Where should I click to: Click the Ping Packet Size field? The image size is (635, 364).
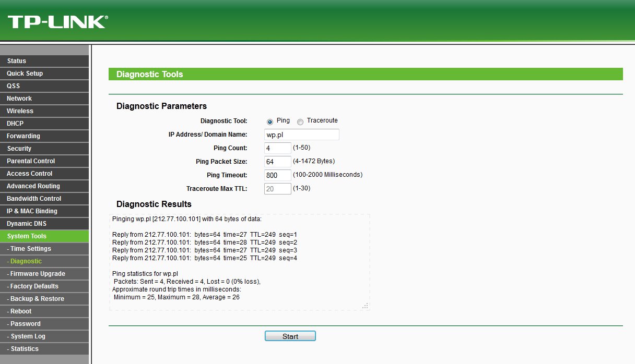[x=278, y=162]
